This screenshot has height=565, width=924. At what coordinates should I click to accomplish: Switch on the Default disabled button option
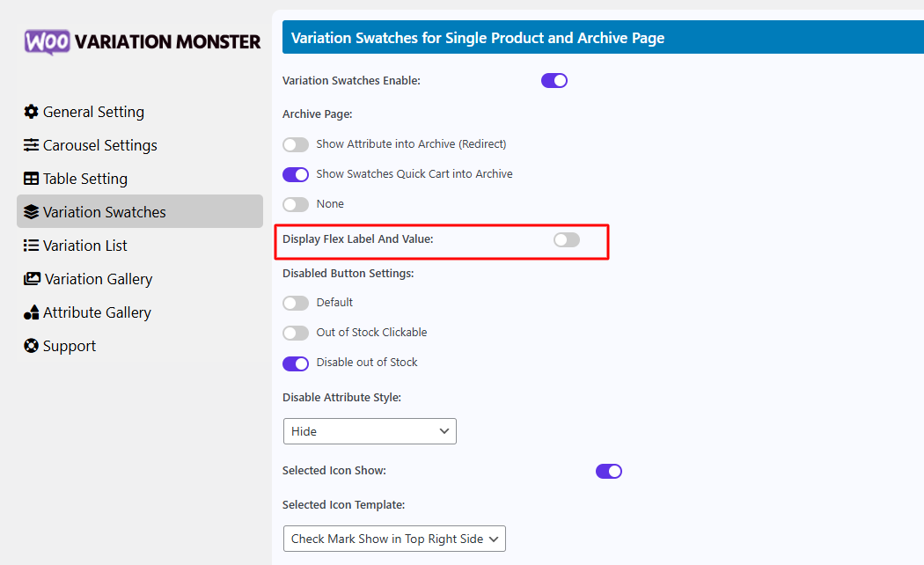click(296, 303)
